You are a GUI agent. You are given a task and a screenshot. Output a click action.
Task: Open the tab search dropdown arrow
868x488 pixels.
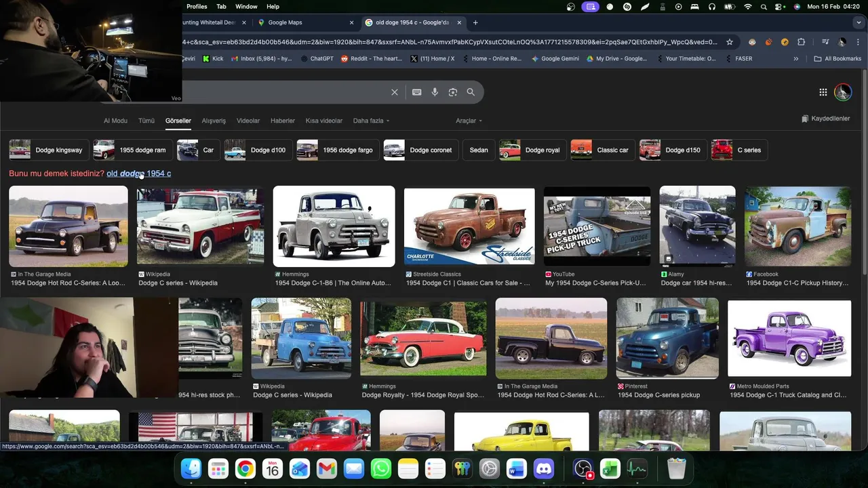pyautogui.click(x=859, y=22)
